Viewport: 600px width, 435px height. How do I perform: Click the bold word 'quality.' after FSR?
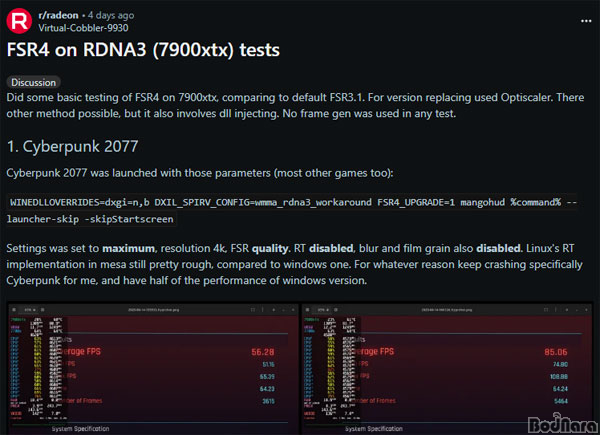(271, 249)
